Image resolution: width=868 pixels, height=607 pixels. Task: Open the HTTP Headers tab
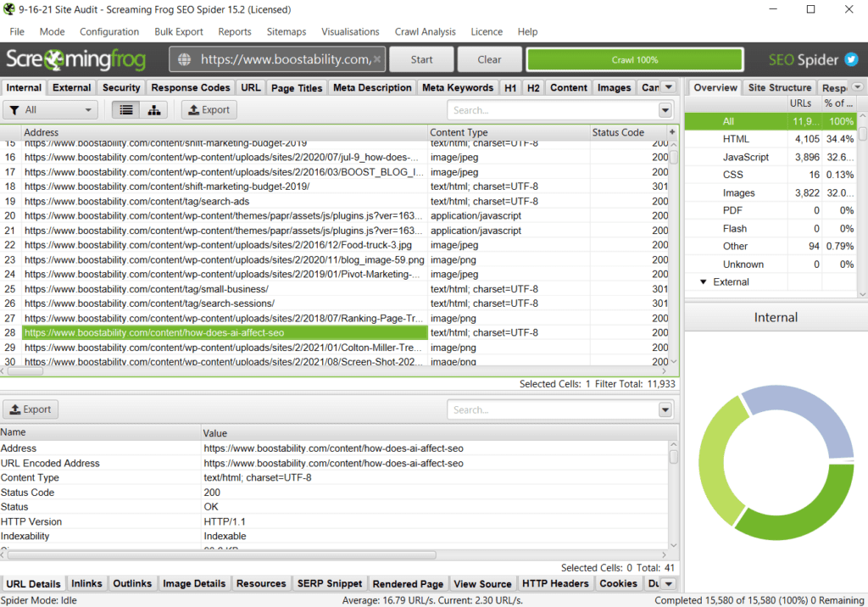[x=555, y=584]
